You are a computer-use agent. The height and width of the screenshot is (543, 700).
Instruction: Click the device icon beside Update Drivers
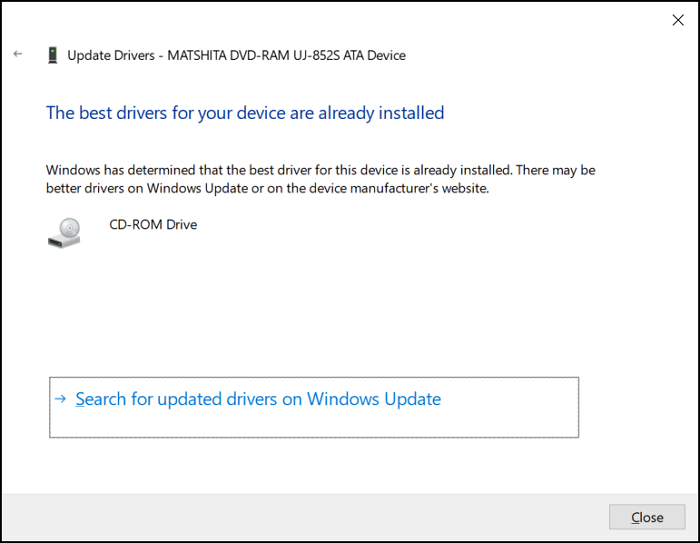[x=53, y=55]
